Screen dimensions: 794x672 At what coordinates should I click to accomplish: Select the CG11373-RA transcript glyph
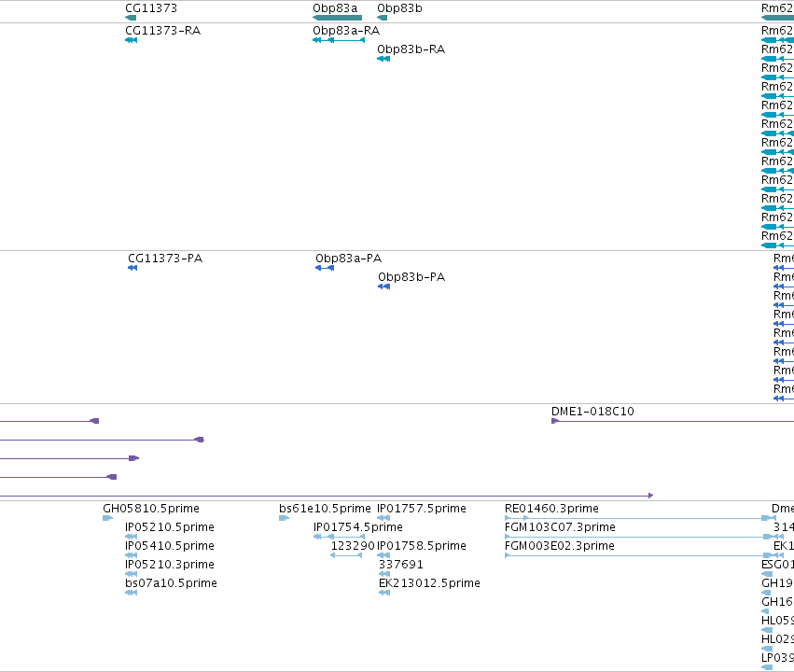132,40
